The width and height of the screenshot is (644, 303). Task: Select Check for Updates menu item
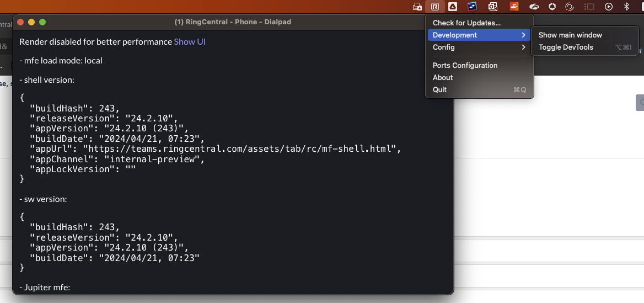(x=479, y=23)
